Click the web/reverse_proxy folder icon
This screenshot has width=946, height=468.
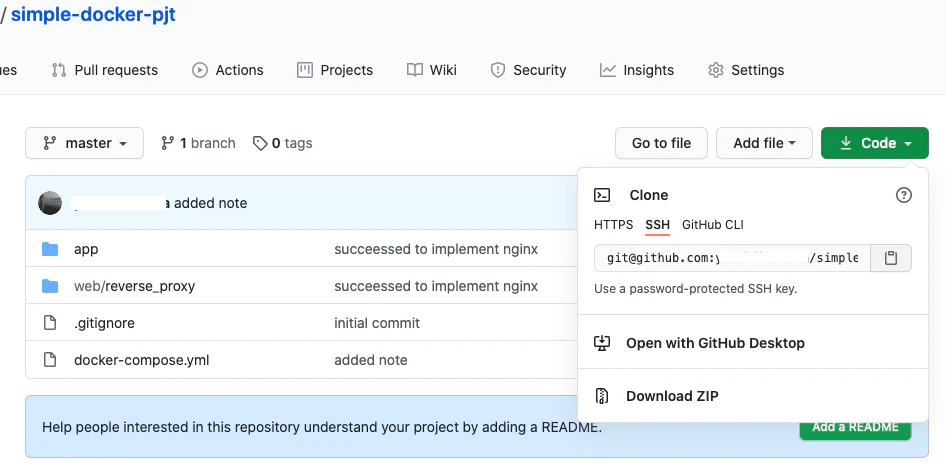(x=50, y=286)
